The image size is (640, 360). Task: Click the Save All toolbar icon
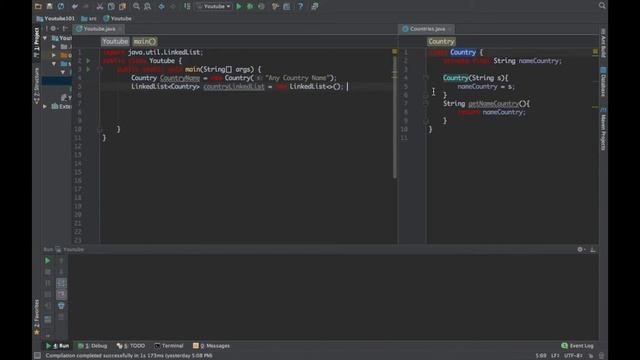pyautogui.click(x=49, y=6)
